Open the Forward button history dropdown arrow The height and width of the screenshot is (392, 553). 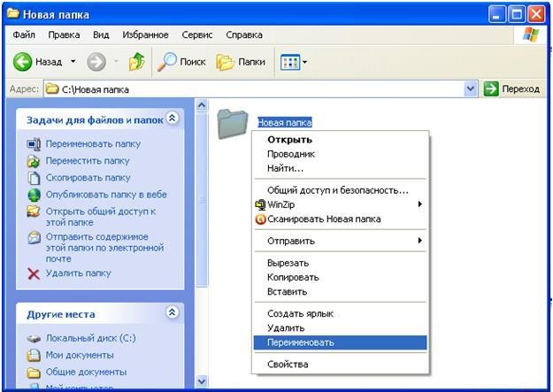coord(116,62)
